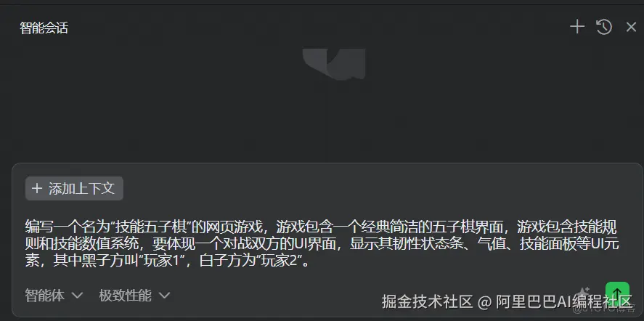This screenshot has height=321, width=644.
Task: Click the 掘金技术社区 watermark text
Action: [427, 301]
